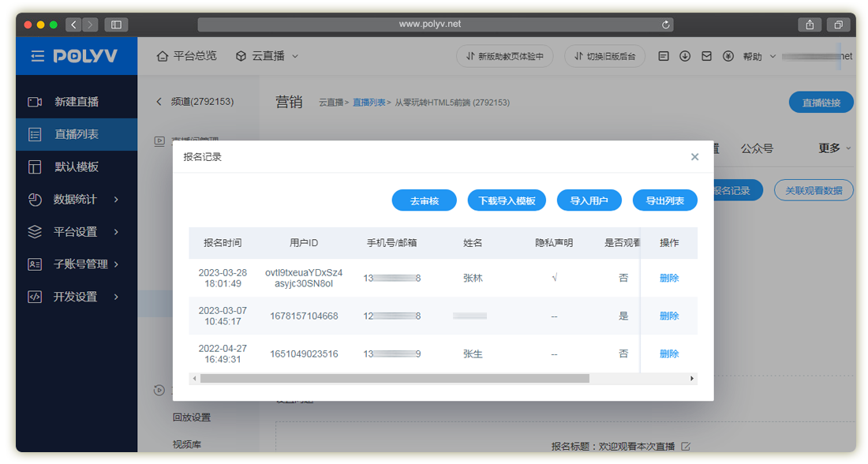The height and width of the screenshot is (464, 868).
Task: Select 直播列表 in the sidebar
Action: coord(77,134)
